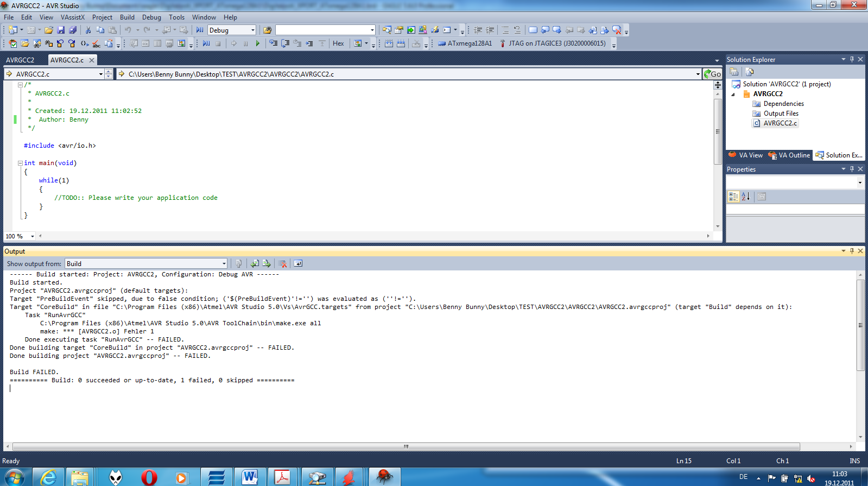Click the New Project toolbar icon
The height and width of the screenshot is (486, 868).
12,30
